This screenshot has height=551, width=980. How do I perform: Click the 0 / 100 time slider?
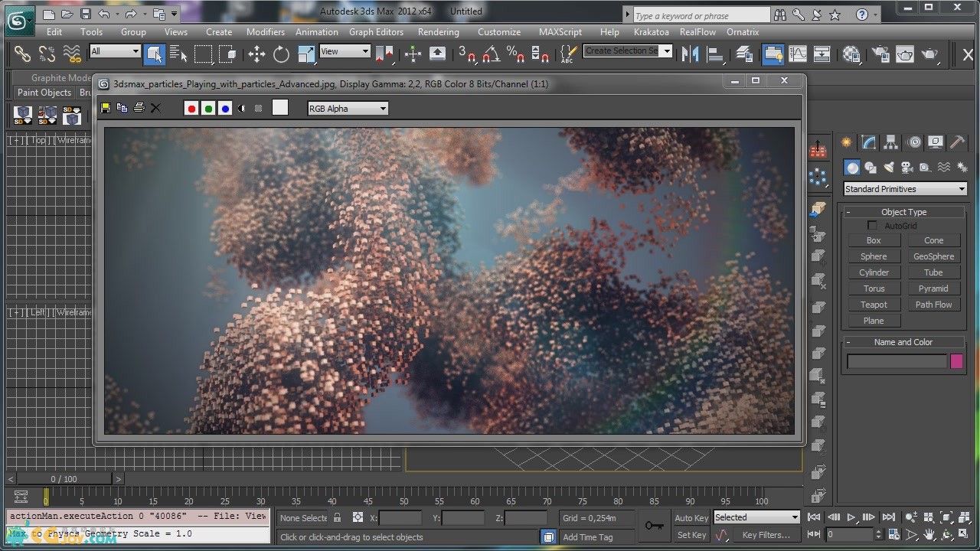(64, 478)
